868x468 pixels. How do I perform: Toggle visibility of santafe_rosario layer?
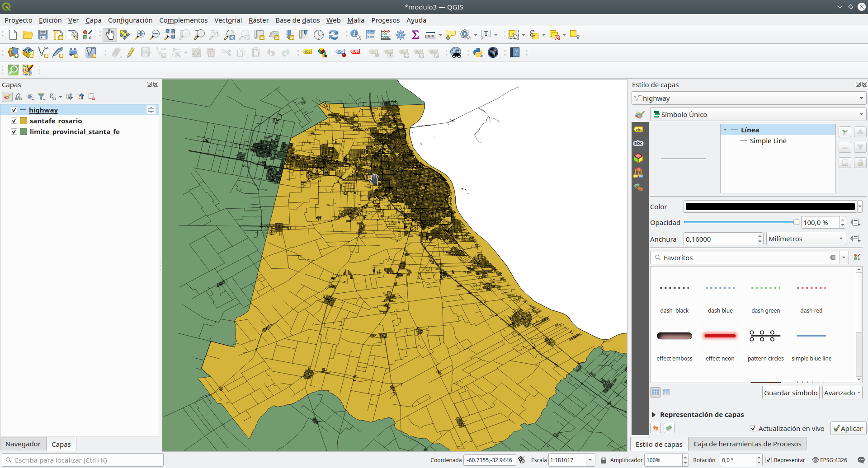tap(14, 121)
